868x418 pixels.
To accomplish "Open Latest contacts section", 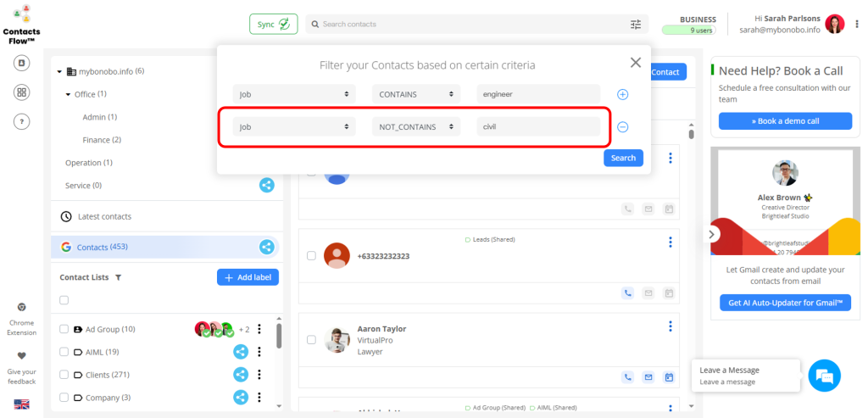I will coord(104,216).
